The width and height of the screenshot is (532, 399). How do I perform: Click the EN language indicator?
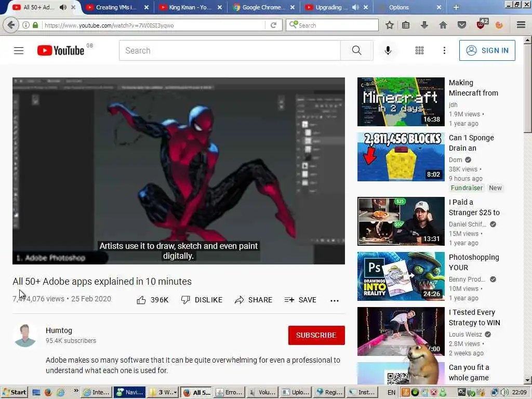click(391, 393)
